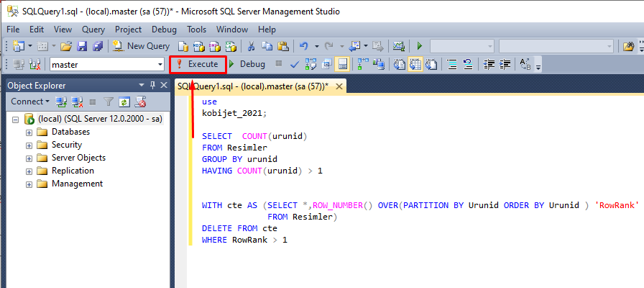This screenshot has height=288, width=644.
Task: Open the Tools menu
Action: click(x=196, y=30)
